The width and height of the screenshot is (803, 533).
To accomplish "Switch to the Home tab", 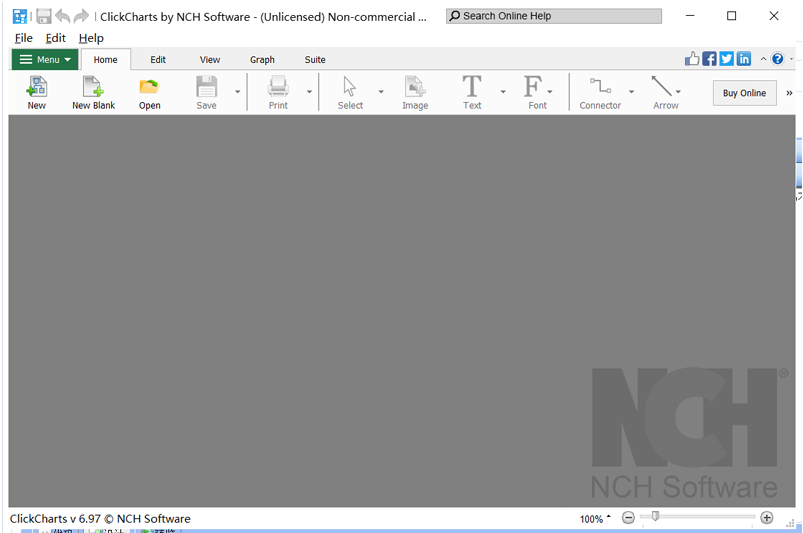I will pyautogui.click(x=105, y=59).
